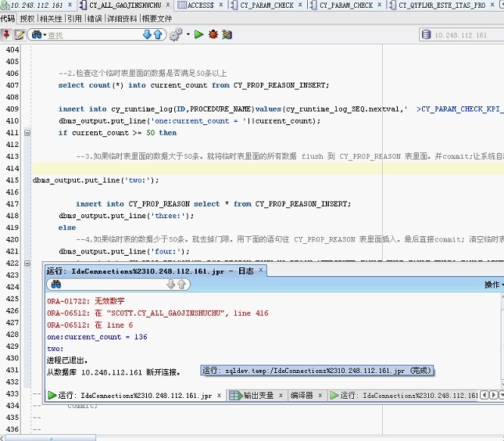Click the green Run button in the toolbar
Viewport: 504px width, 441px height.
(198, 34)
